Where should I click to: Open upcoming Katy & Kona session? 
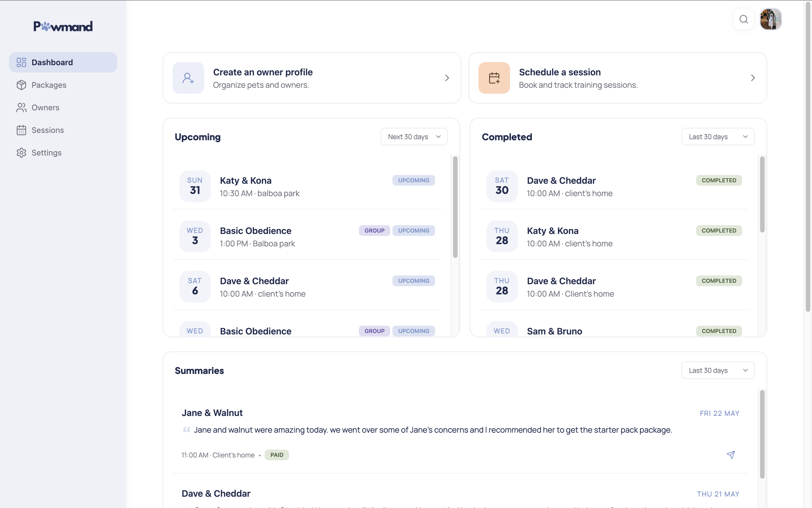click(307, 186)
